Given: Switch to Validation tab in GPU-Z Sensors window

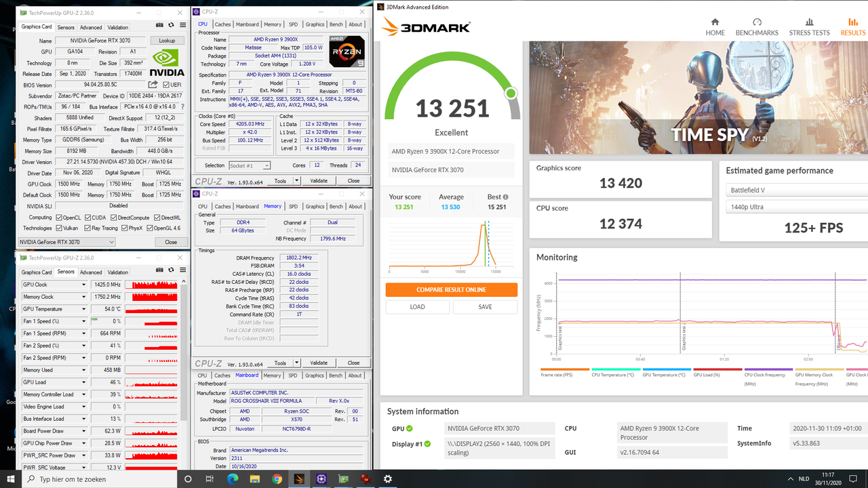Looking at the screenshot, I should click(118, 272).
